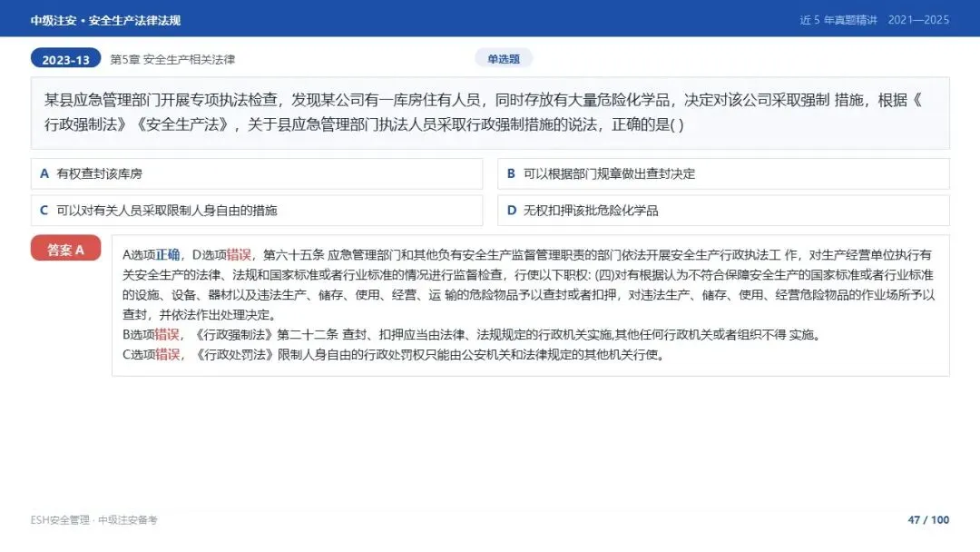
Task: Select option B 可以根据部门规章做出查封决定
Action: pos(723,173)
